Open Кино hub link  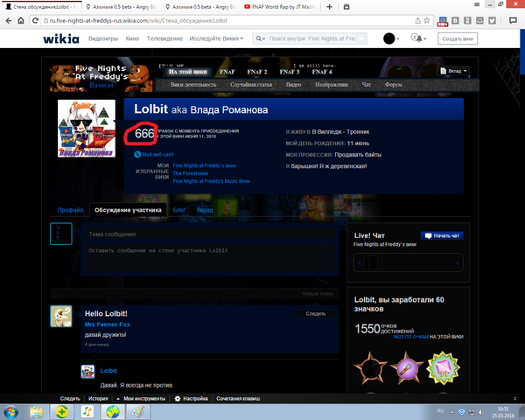click(132, 38)
